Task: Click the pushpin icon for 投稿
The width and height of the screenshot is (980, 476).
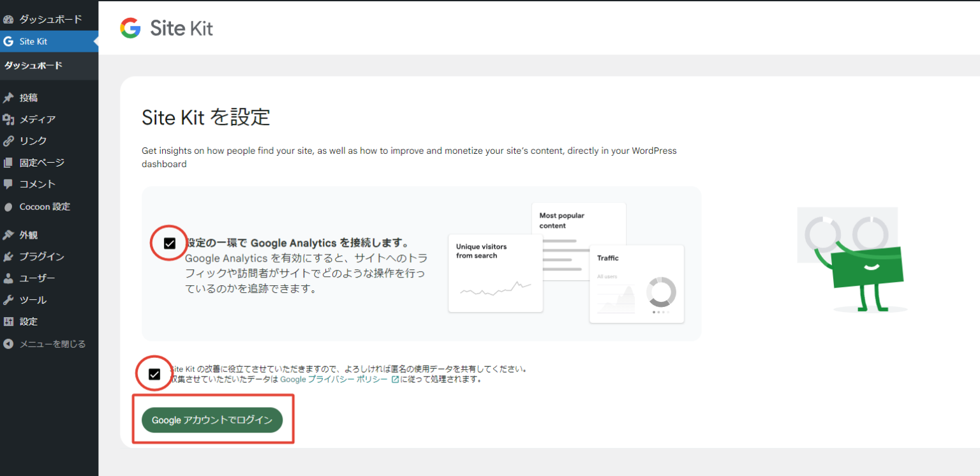Action: point(8,98)
